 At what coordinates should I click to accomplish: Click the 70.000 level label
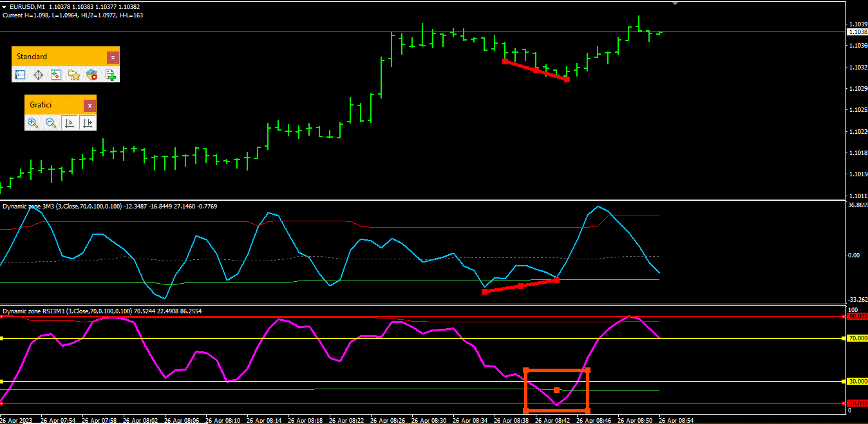pos(858,338)
